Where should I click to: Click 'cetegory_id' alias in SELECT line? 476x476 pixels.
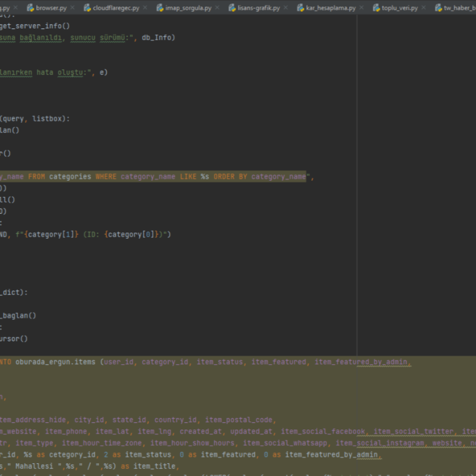[72, 455]
